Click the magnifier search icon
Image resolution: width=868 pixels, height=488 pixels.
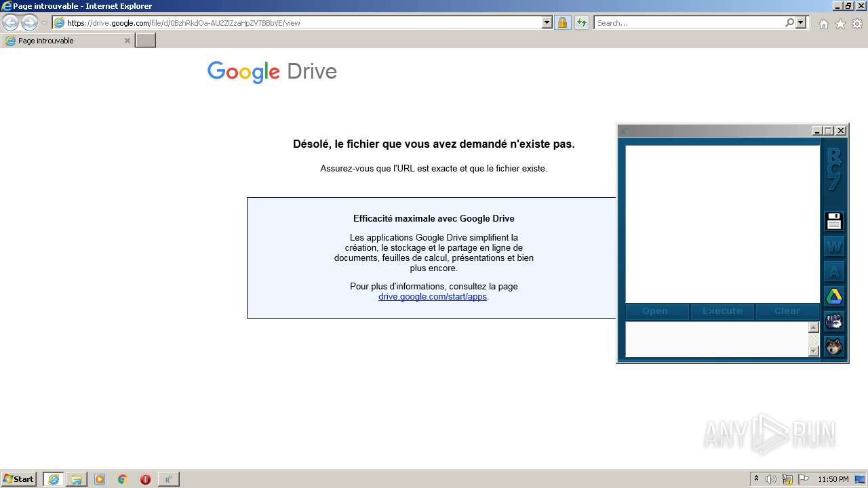point(789,23)
